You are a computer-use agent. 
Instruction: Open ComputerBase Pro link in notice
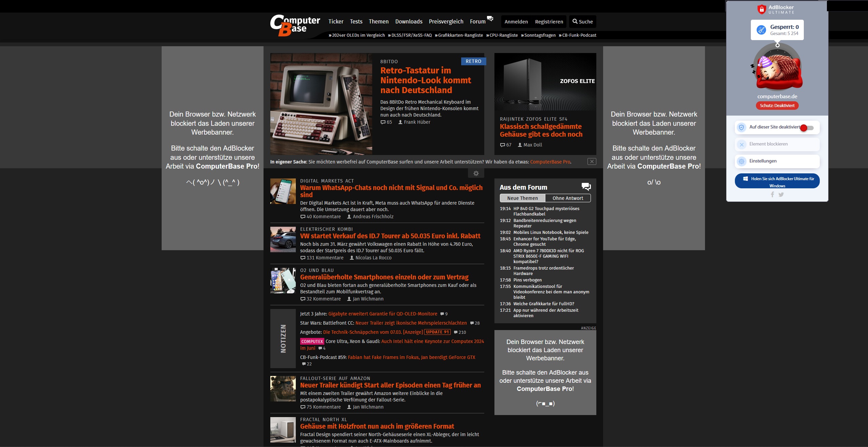550,162
